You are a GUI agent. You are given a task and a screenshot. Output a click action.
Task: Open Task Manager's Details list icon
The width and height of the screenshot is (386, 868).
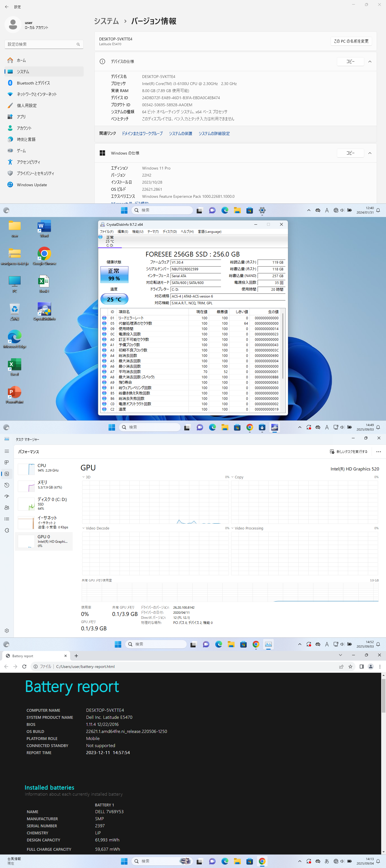(7, 519)
